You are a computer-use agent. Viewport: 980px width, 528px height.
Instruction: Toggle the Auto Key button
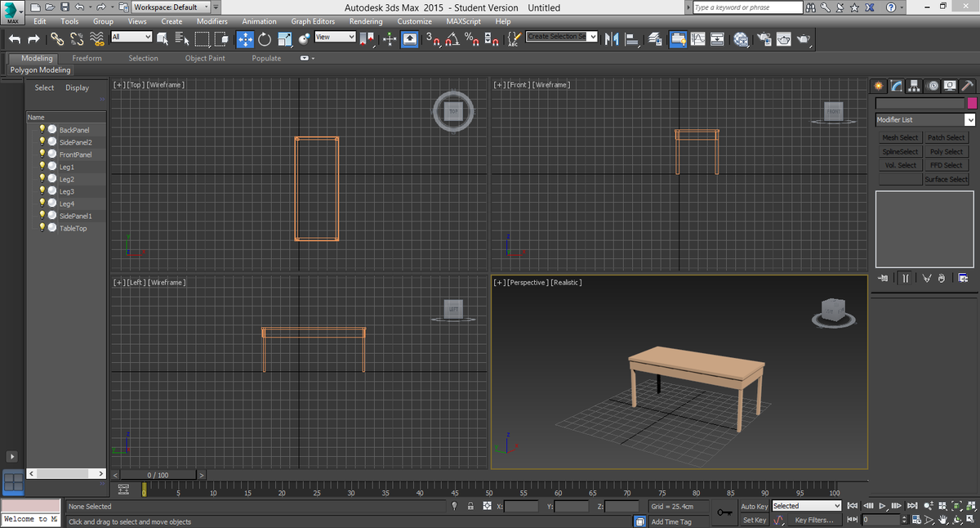pos(755,507)
